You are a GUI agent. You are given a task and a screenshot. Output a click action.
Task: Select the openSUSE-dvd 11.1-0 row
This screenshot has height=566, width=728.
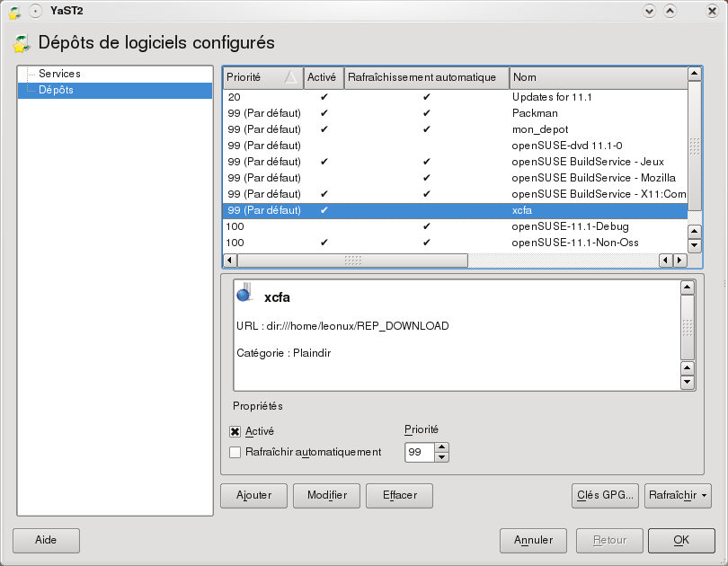click(455, 146)
